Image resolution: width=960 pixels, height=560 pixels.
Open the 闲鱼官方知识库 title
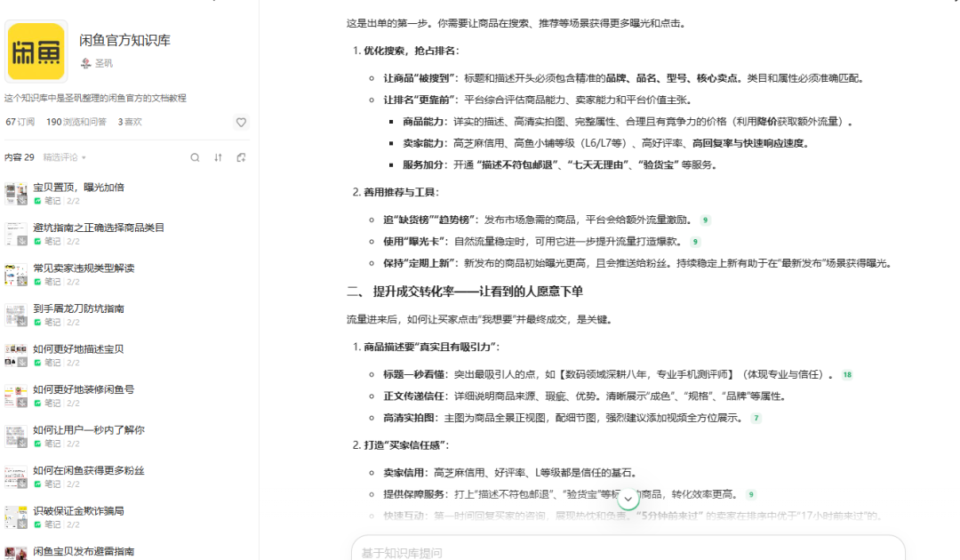125,40
